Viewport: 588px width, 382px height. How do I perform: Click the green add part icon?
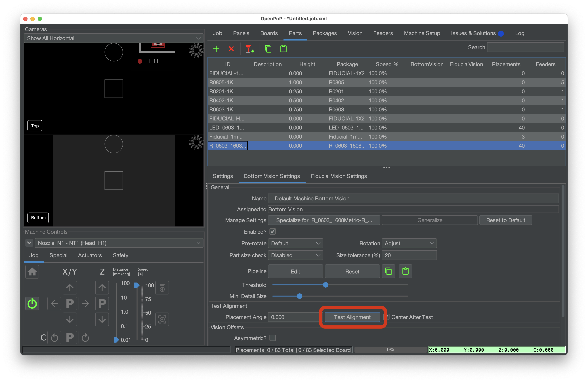tap(216, 49)
